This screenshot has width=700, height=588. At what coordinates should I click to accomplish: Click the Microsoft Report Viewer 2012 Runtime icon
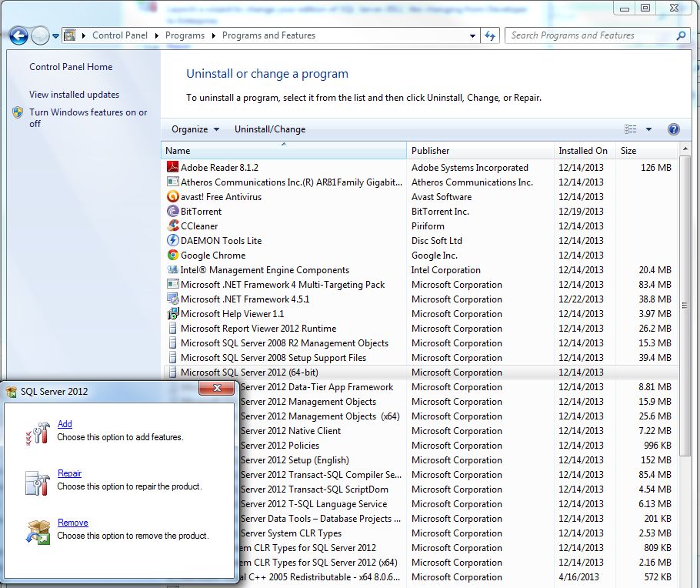(x=172, y=329)
